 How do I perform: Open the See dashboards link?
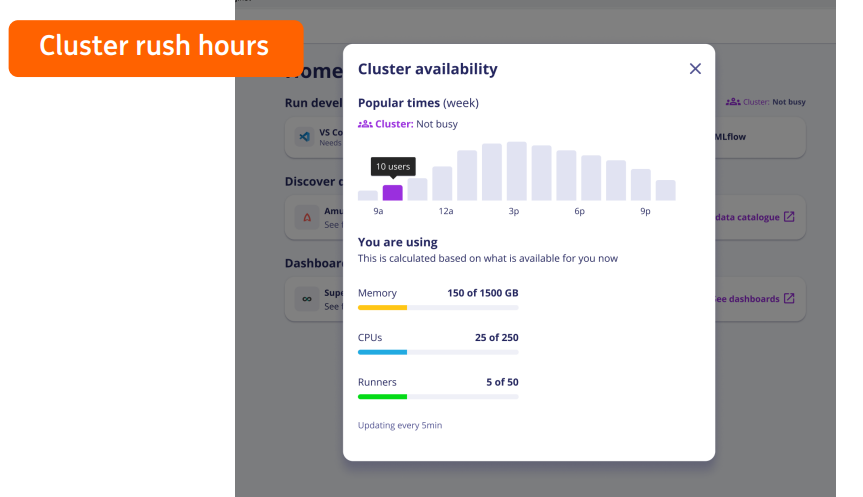746,298
